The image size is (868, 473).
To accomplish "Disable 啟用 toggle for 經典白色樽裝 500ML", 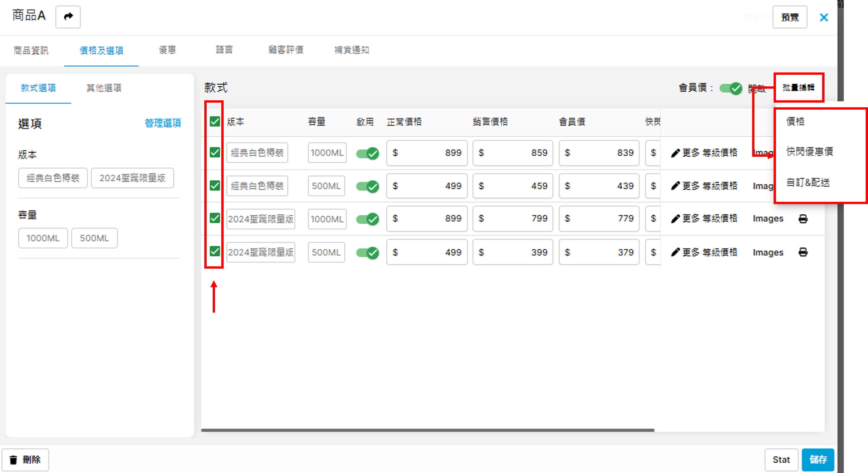I will click(367, 186).
